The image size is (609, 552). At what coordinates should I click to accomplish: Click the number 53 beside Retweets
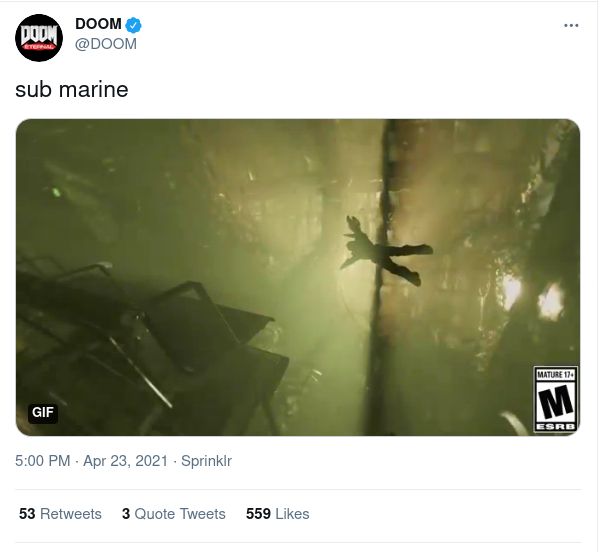click(x=27, y=514)
